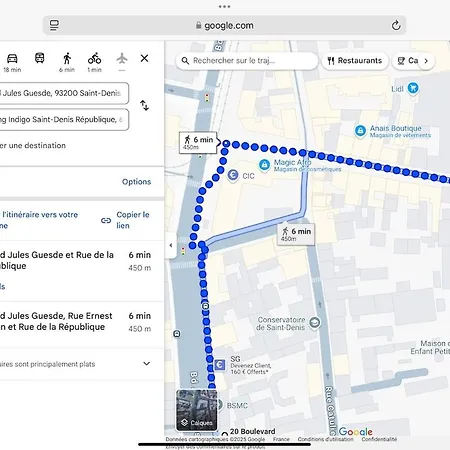
Task: Click the Envoyer l'itinéraire vers votre téléphone link
Action: pos(39,220)
